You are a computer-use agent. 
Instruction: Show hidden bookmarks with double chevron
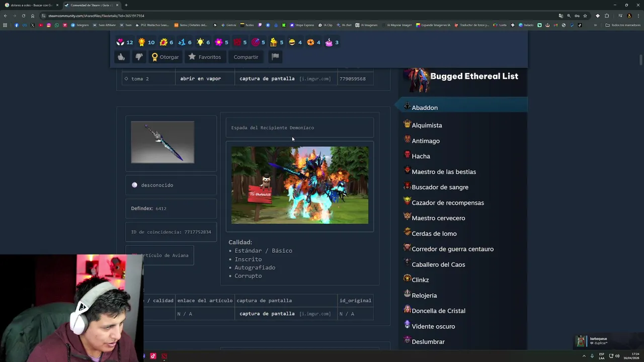pos(595,25)
